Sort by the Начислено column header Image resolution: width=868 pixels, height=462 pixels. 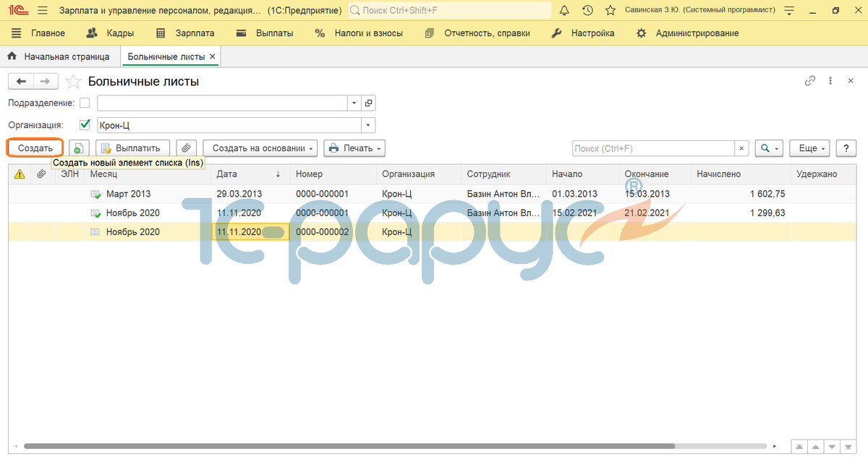[x=741, y=174]
